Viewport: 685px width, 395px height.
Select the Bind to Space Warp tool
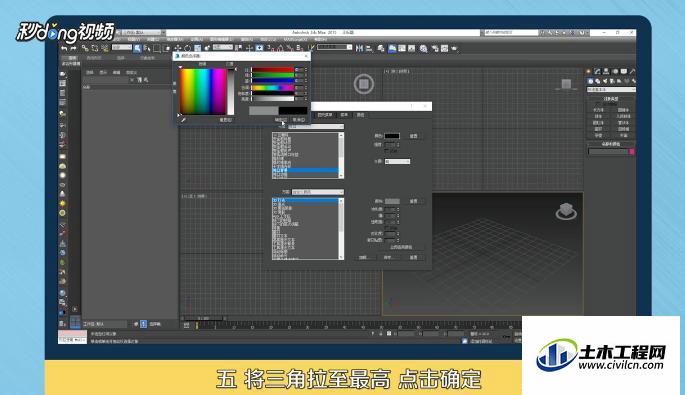(105, 48)
